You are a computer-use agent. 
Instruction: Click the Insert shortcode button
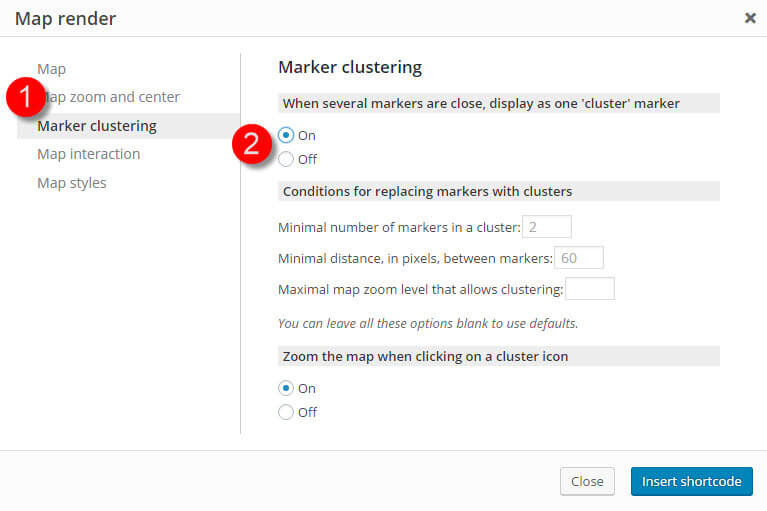coord(692,481)
